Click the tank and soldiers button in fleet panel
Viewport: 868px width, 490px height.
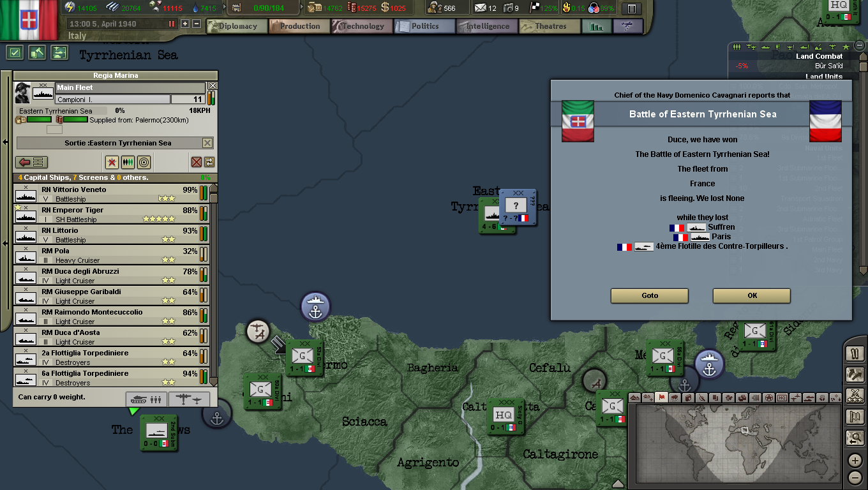coord(146,399)
